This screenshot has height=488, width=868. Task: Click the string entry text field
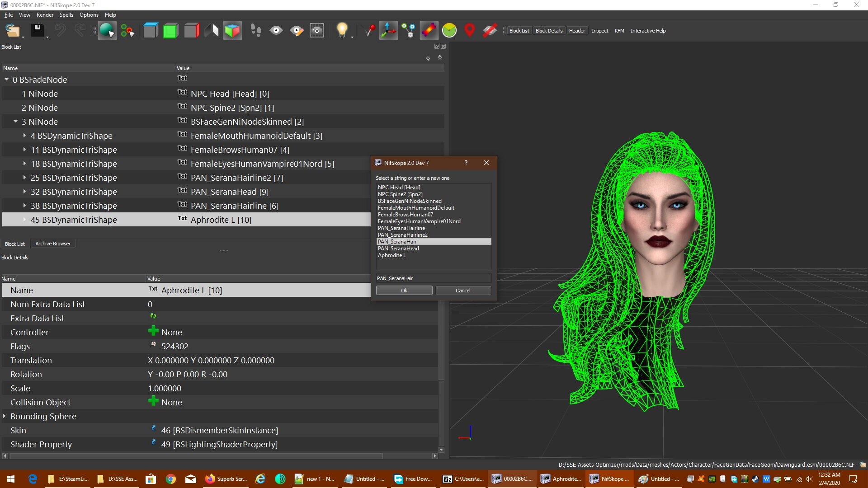[x=434, y=278]
